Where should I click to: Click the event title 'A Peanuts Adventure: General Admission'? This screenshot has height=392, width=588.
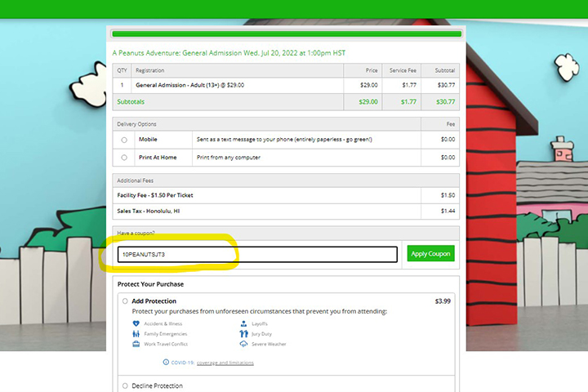coord(177,53)
